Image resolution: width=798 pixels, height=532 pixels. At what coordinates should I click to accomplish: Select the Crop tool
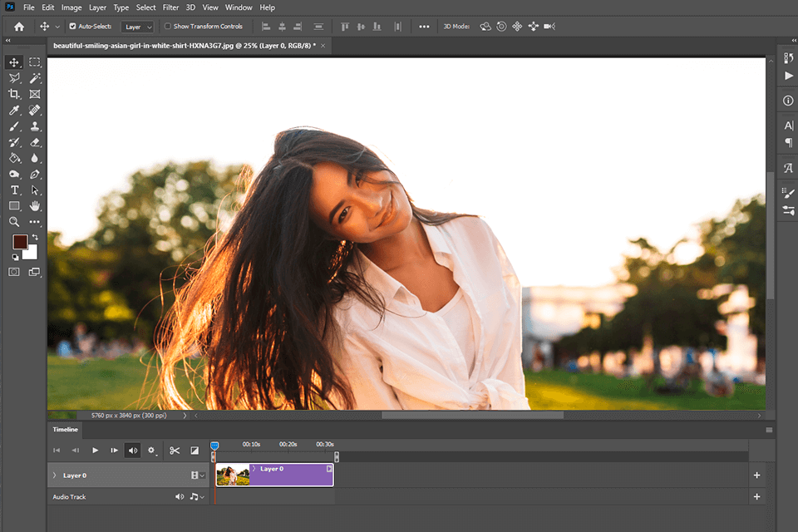click(14, 94)
